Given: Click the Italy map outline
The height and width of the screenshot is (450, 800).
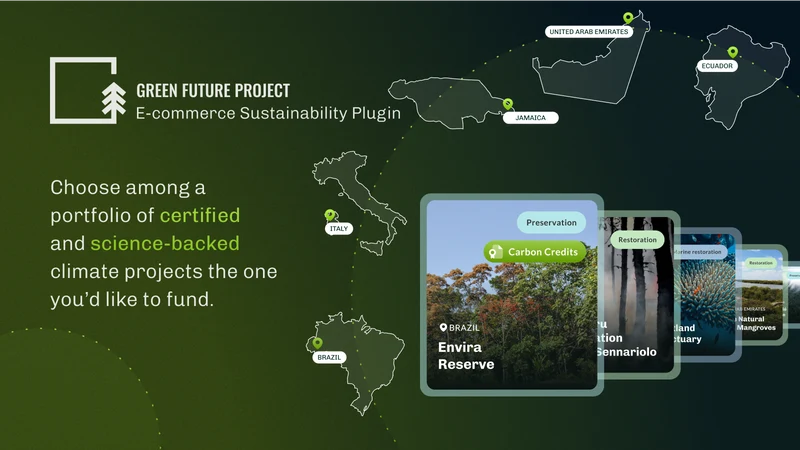Looking at the screenshot, I should (x=360, y=203).
